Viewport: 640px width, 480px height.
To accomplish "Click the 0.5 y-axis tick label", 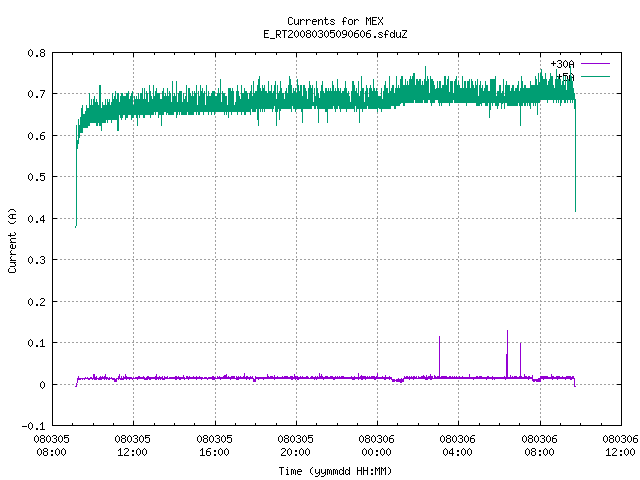I will click(36, 177).
